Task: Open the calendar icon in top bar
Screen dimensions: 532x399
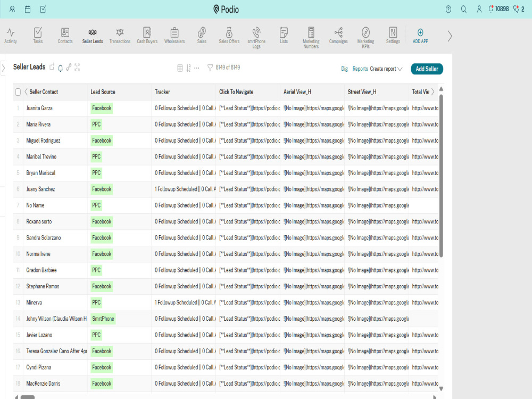Action: pos(28,10)
